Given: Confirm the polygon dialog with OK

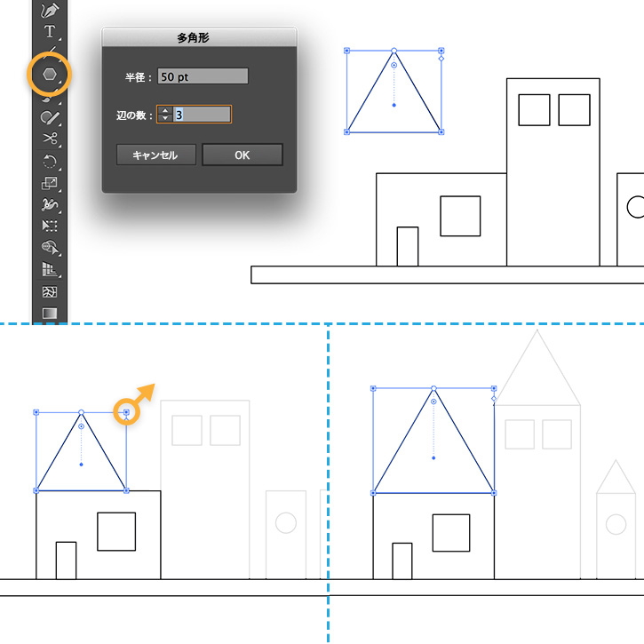Looking at the screenshot, I should pos(242,155).
